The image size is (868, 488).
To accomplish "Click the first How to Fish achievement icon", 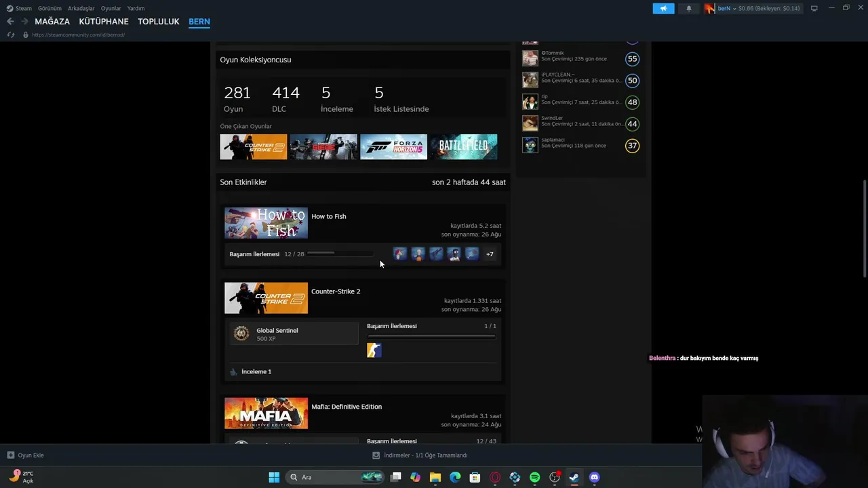I will 400,254.
